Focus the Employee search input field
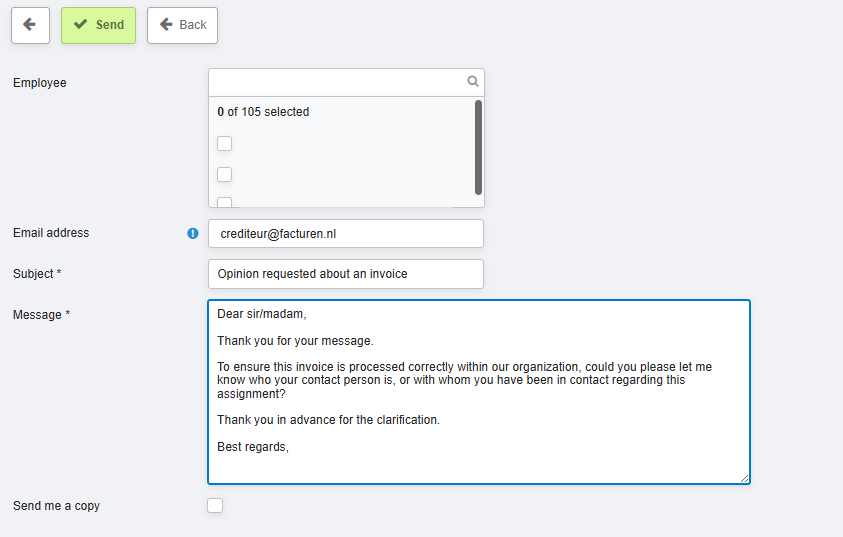The height and width of the screenshot is (537, 843). [x=336, y=82]
